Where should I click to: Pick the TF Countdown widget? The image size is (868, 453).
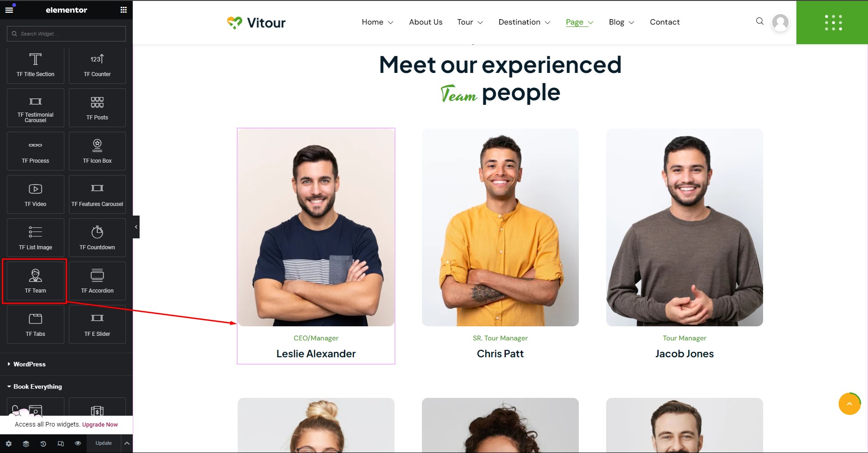97,237
